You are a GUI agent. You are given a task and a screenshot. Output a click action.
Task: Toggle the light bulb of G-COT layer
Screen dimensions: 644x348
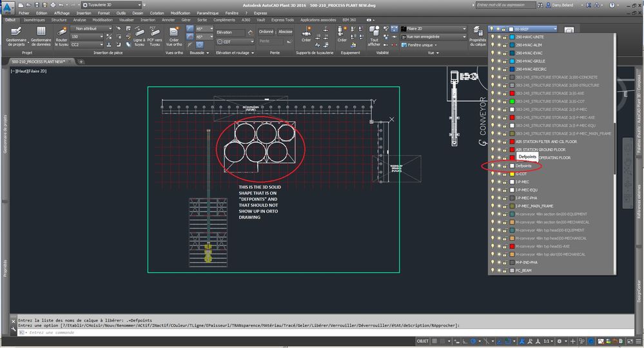pos(493,173)
